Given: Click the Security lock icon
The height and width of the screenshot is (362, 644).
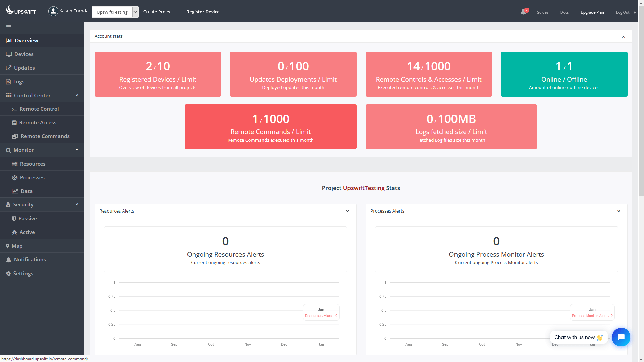Looking at the screenshot, I should click(8, 205).
